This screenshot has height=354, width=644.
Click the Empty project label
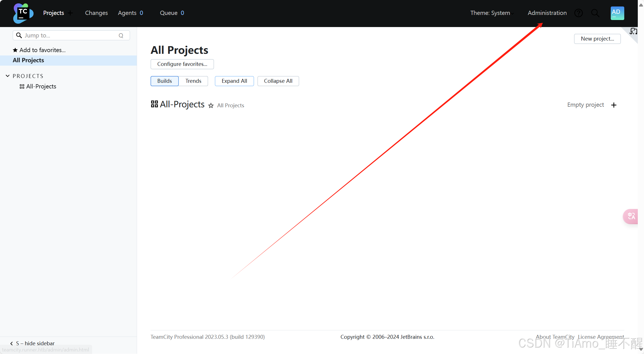pos(585,105)
